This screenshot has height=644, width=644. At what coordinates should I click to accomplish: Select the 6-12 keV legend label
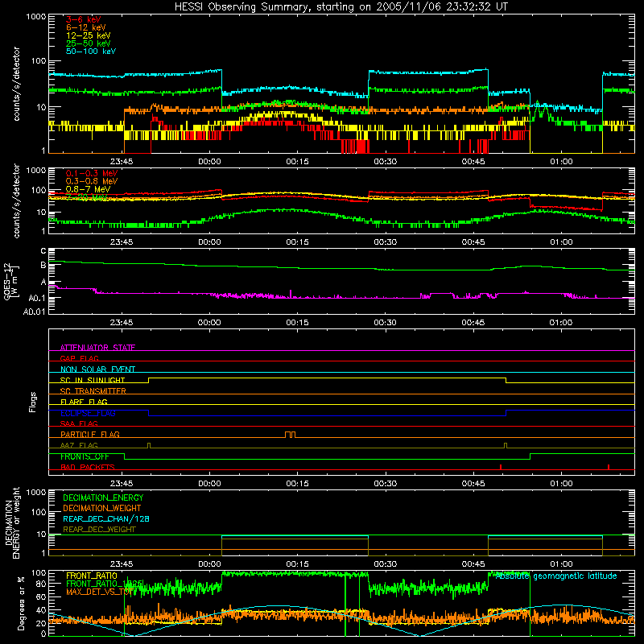pos(86,27)
